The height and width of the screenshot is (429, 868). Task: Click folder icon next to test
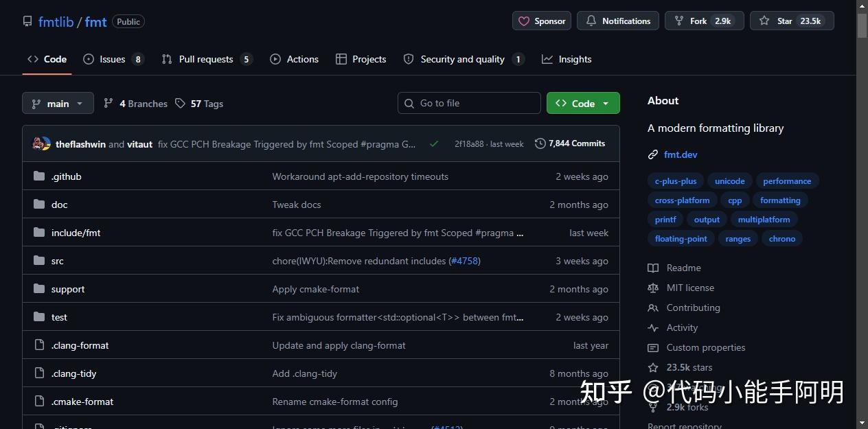point(39,317)
